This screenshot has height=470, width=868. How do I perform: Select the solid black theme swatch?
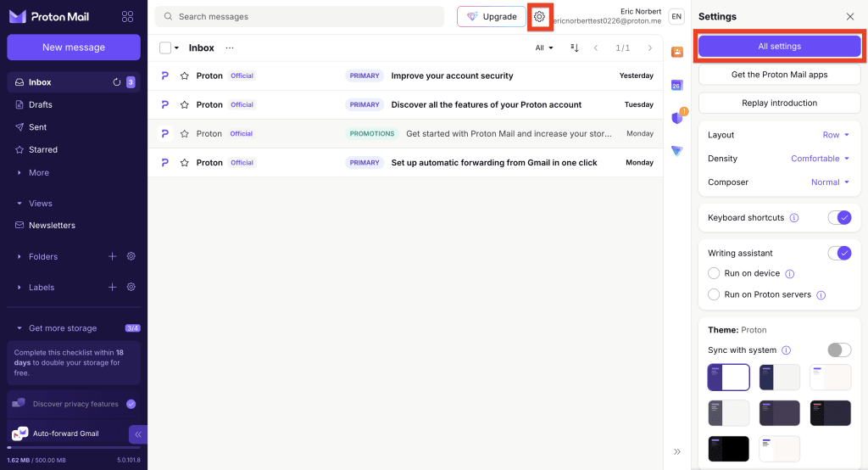728,449
